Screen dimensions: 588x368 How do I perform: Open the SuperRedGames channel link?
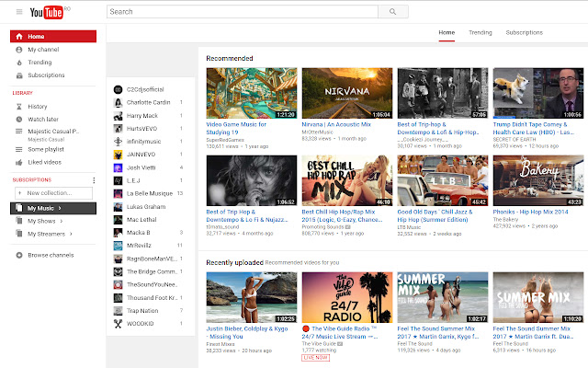coord(225,140)
